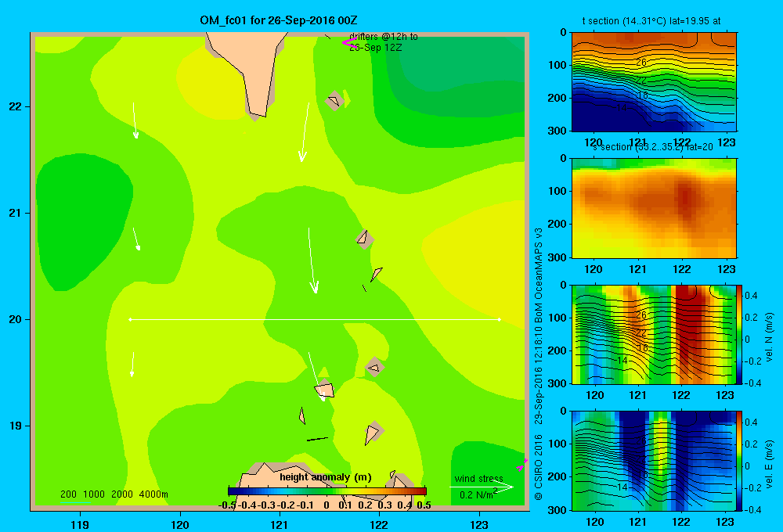Click the temperature section panel
Image resolution: width=783 pixels, height=532 pixels.
click(x=654, y=81)
